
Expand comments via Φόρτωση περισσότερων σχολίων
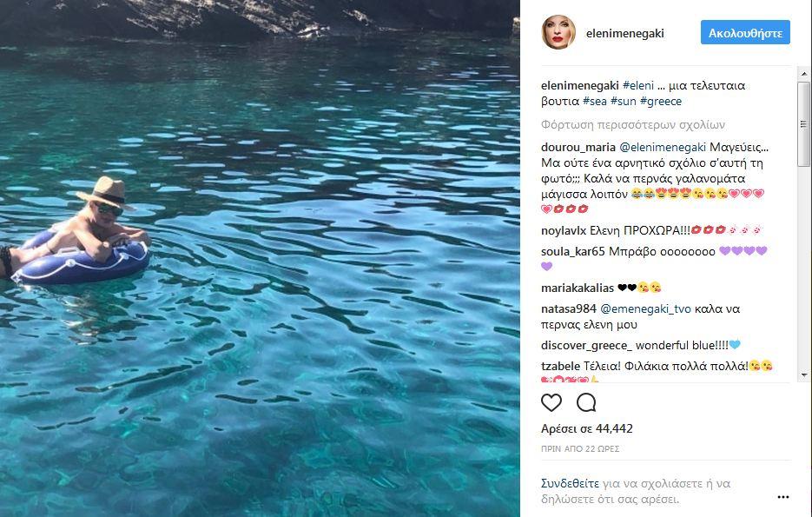(x=632, y=124)
